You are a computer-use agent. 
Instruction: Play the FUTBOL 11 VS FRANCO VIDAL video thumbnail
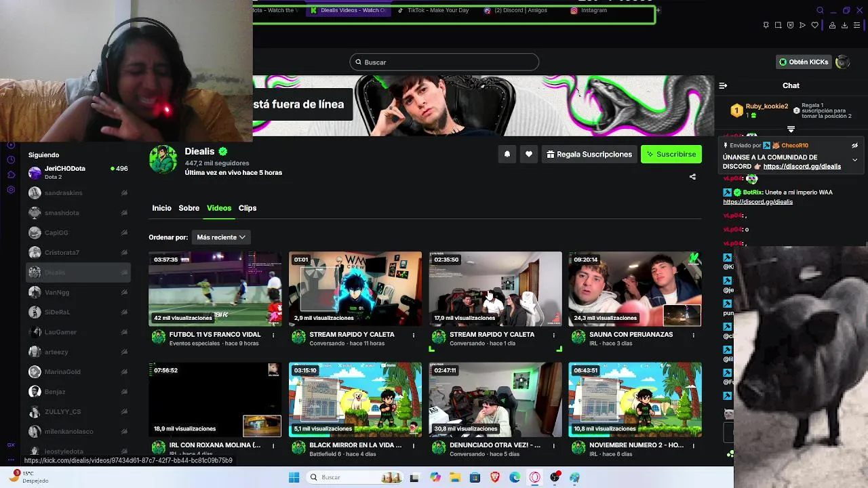coord(215,289)
